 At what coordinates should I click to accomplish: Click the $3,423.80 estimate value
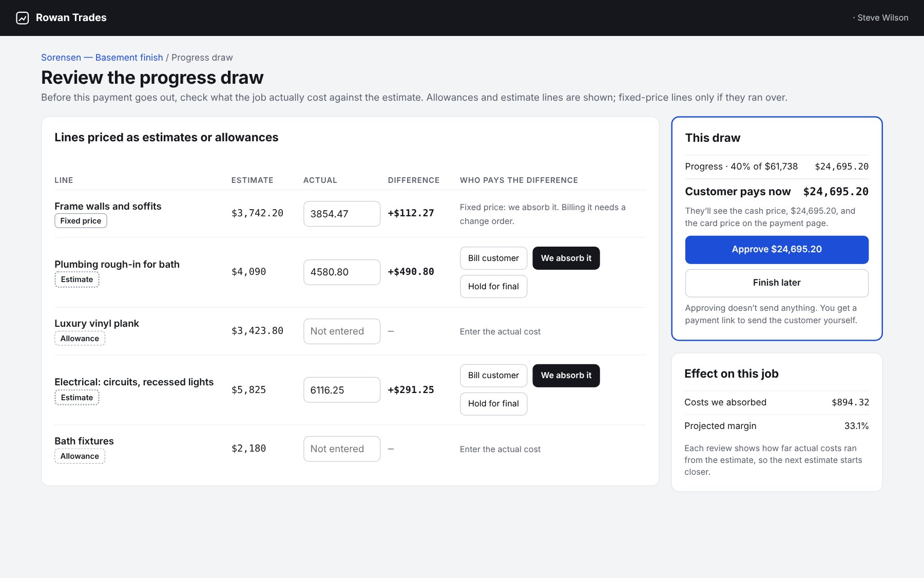(x=257, y=331)
